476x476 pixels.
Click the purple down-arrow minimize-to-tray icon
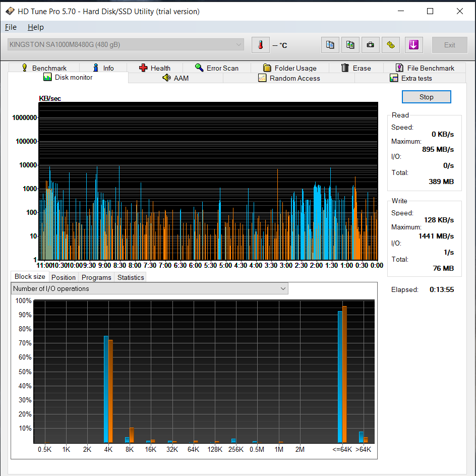point(413,45)
